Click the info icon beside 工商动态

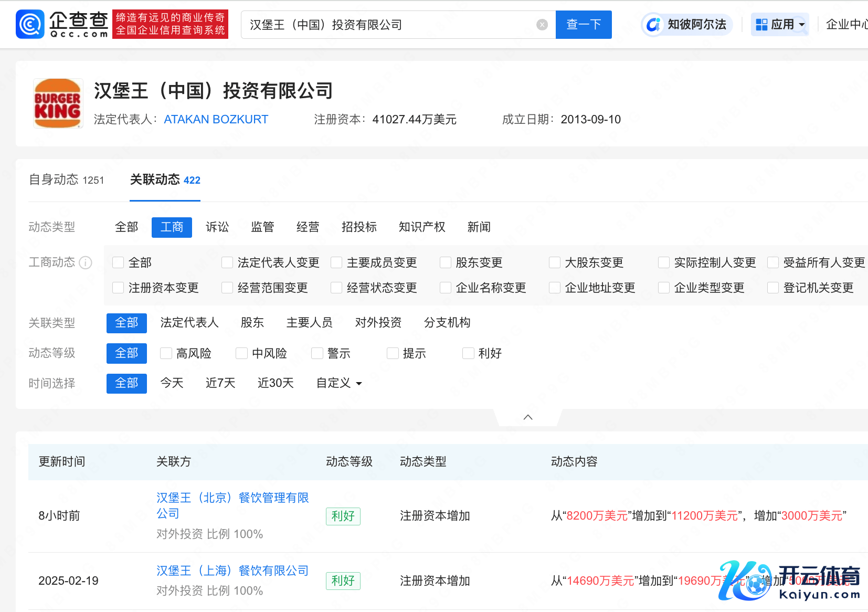(x=86, y=262)
